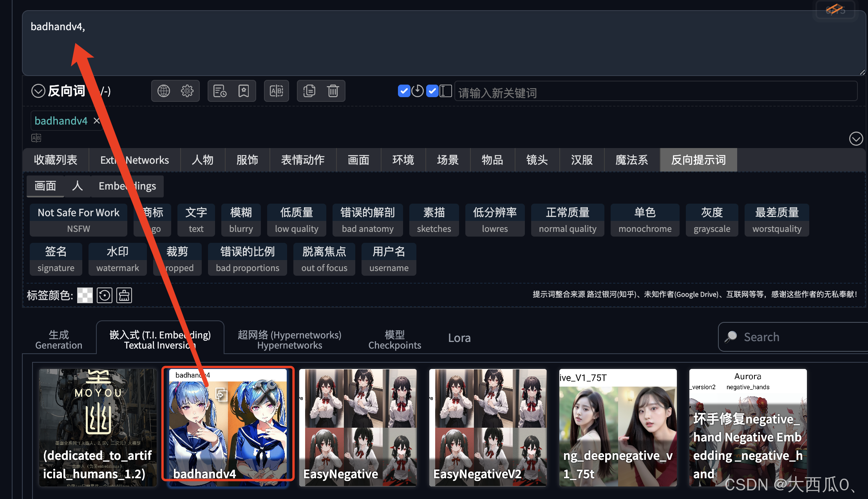The width and height of the screenshot is (868, 499).
Task: Toggle the first blue checkbox beside clock icon
Action: click(x=404, y=91)
